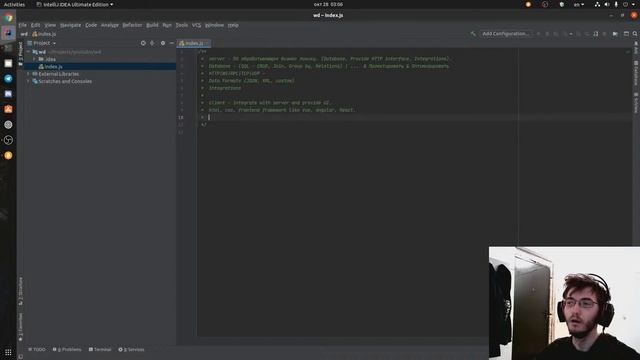Screen dimensions: 640x360
Task: Open the Refactor menu
Action: [x=132, y=25]
